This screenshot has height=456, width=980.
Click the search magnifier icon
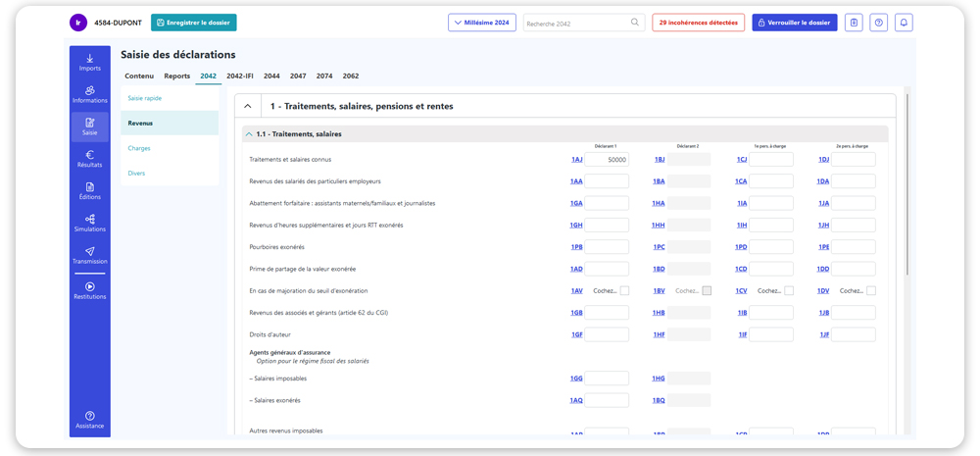tap(634, 23)
